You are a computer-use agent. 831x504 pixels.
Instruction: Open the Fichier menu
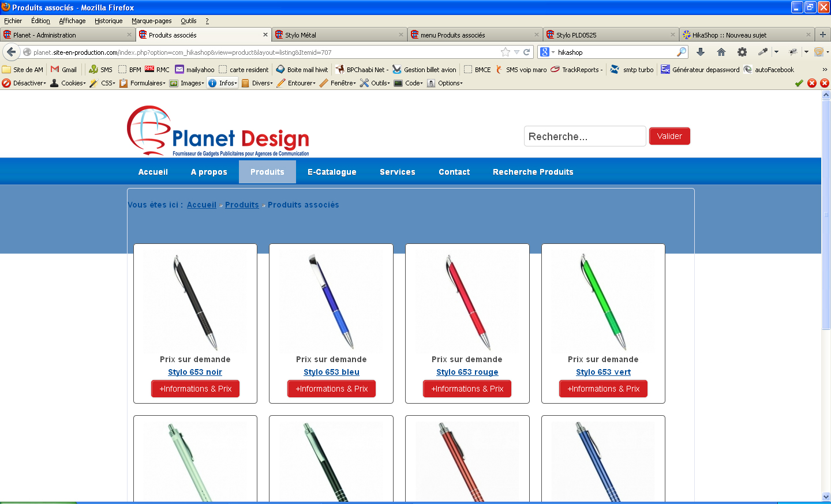point(13,21)
